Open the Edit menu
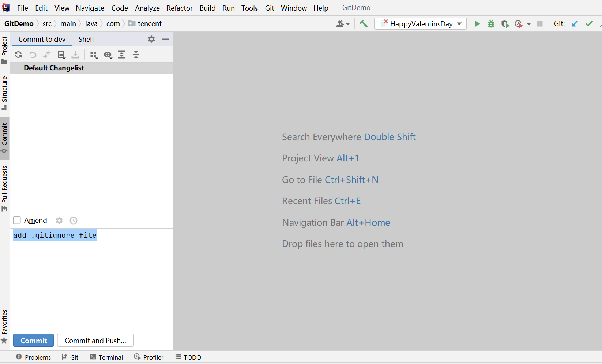 41,8
